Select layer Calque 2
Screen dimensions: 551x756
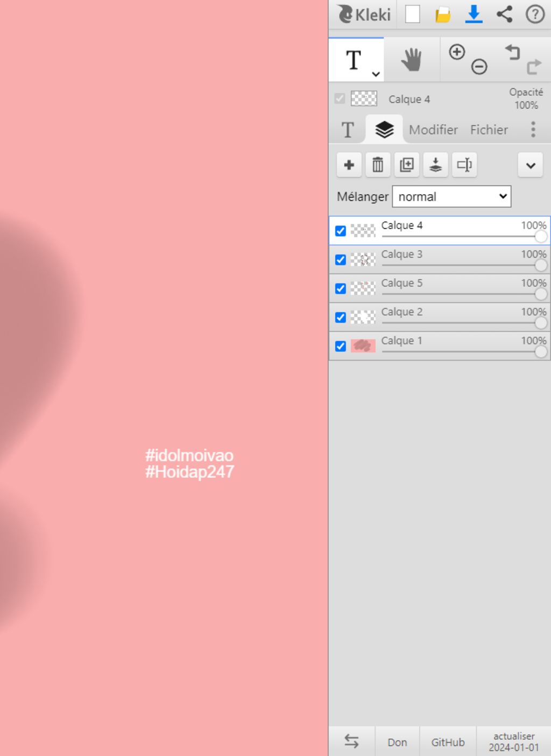coord(440,317)
